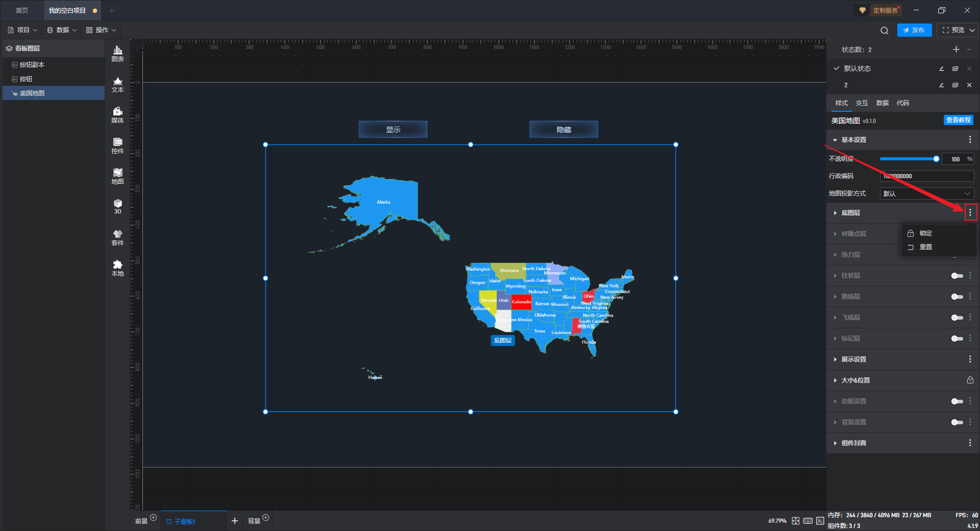Toggle the 柱状层 layer switch
The image size is (980, 531).
click(957, 276)
